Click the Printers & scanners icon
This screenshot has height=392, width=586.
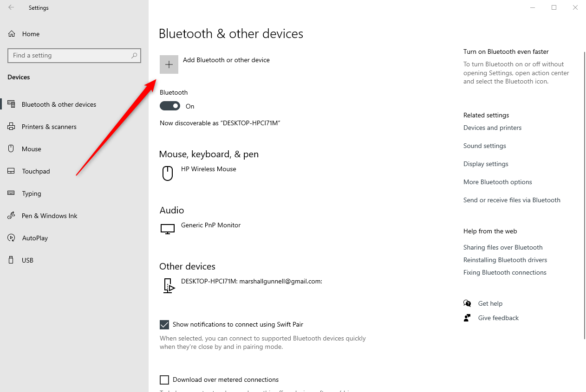coord(11,126)
